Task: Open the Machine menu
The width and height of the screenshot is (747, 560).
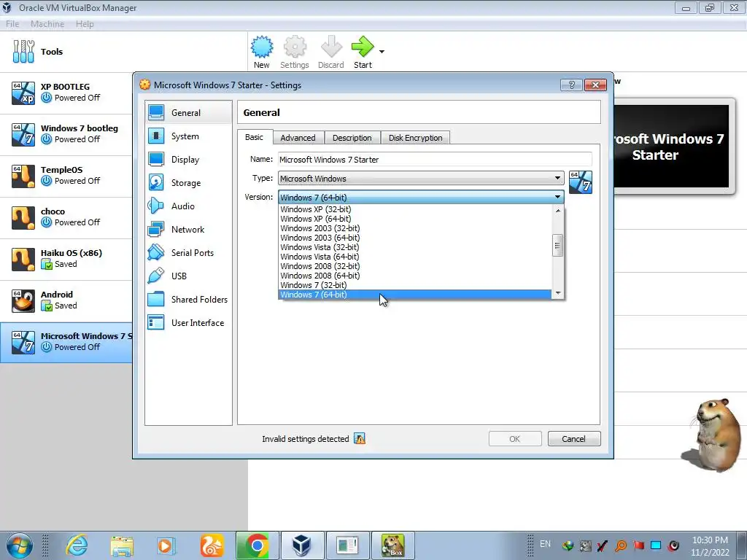Action: pos(47,24)
